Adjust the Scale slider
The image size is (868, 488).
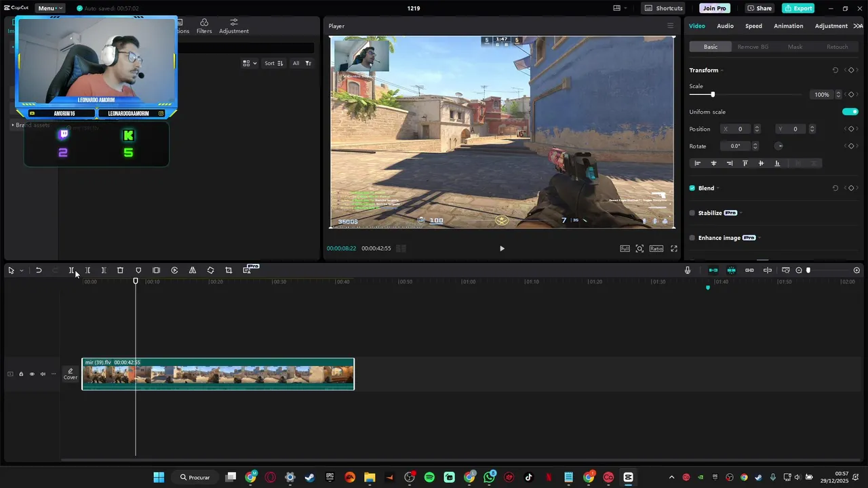point(712,95)
